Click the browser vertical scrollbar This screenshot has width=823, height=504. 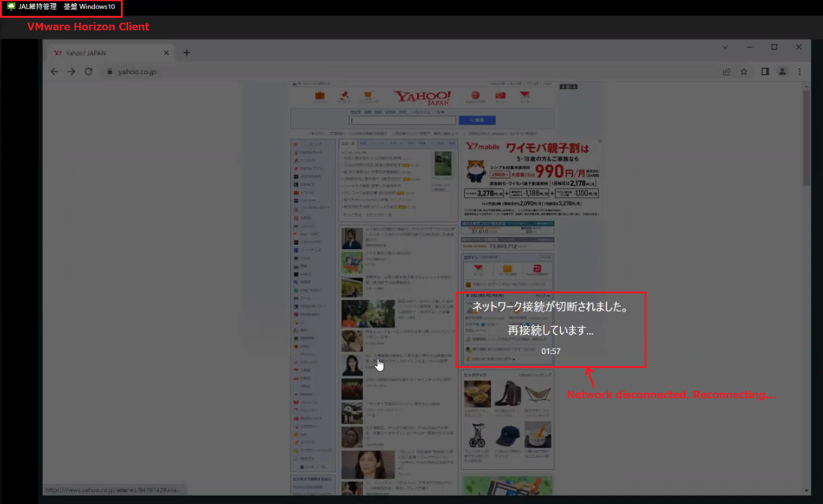coord(807,138)
